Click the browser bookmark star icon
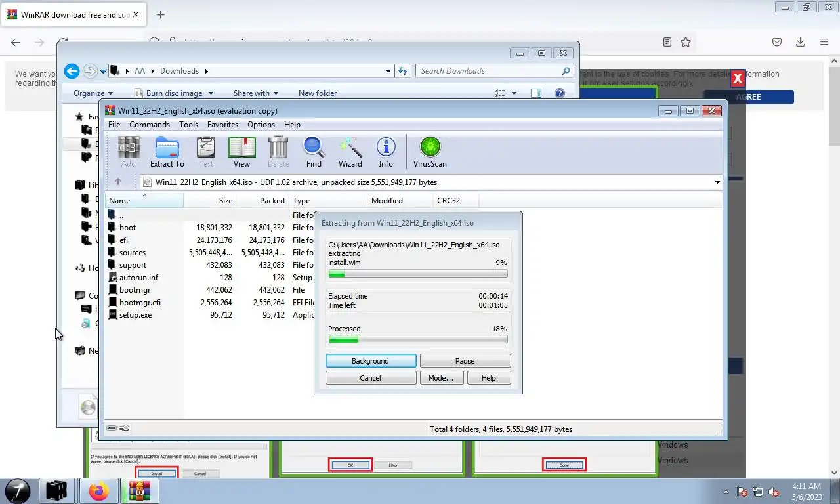This screenshot has width=840, height=504. click(686, 42)
